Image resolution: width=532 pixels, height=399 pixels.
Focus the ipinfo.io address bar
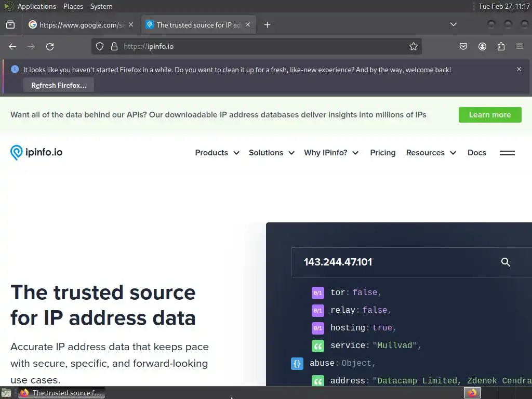pos(256,46)
